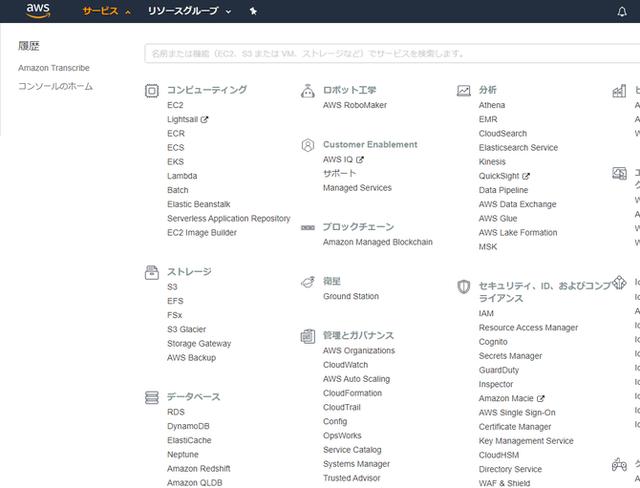Open AWS Single Sign-On
The width and height of the screenshot is (640, 488).
click(517, 413)
